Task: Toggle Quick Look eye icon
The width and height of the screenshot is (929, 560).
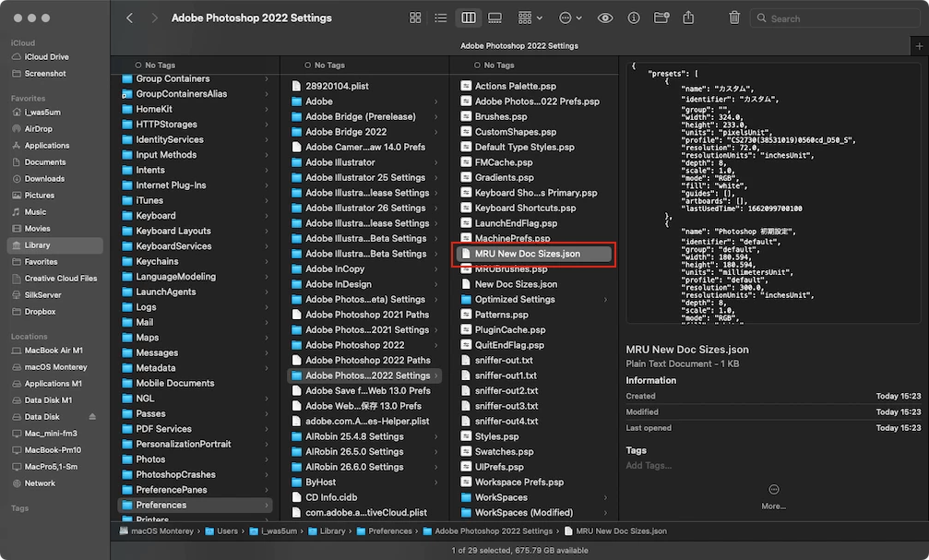Action: click(605, 18)
